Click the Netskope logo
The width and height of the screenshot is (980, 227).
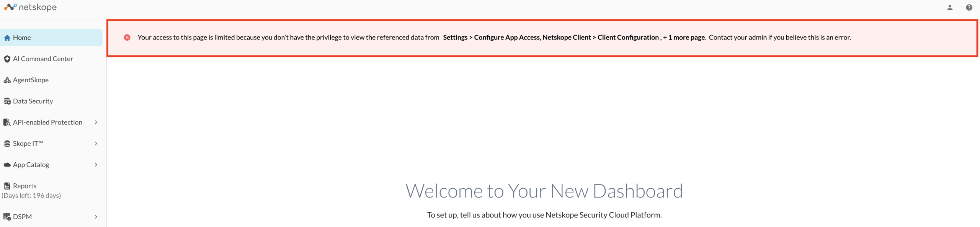[x=30, y=7]
